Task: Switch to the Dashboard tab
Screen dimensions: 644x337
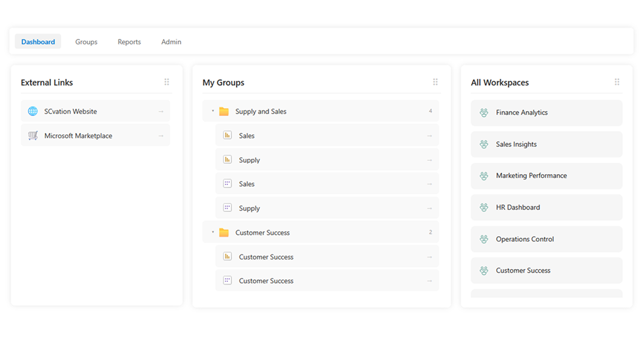Action: click(x=38, y=41)
